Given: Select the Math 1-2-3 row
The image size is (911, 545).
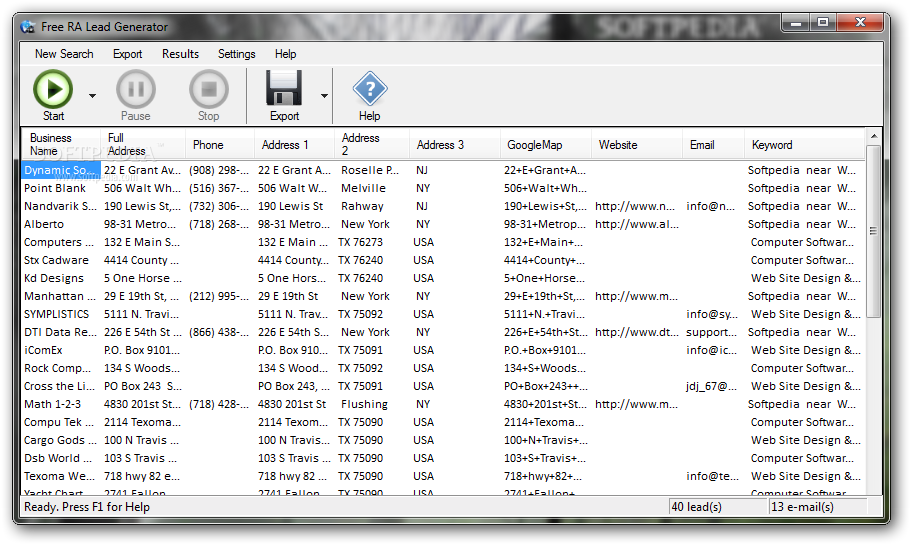Looking at the screenshot, I should pyautogui.click(x=443, y=404).
